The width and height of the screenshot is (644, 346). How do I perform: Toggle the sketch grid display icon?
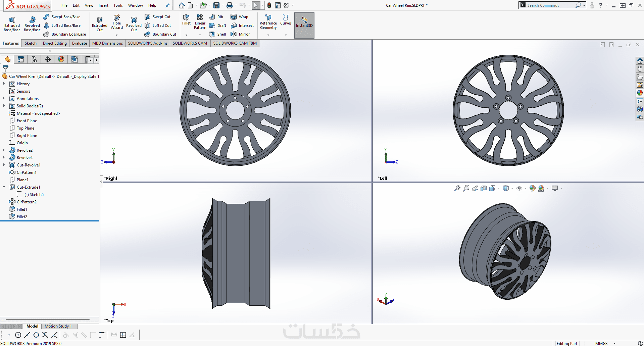[123, 335]
